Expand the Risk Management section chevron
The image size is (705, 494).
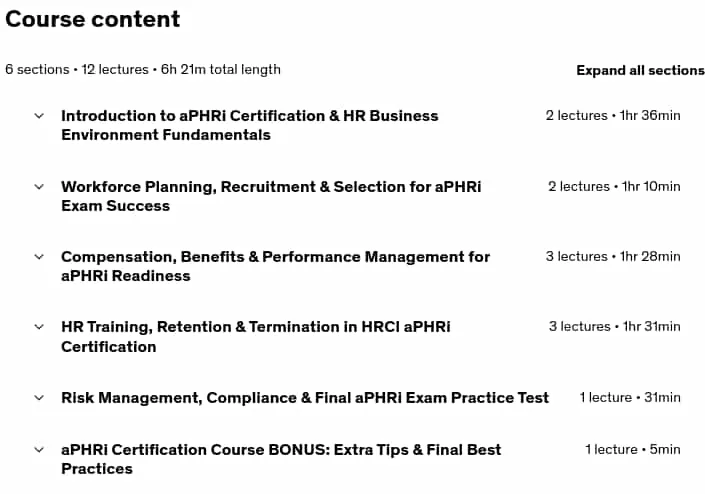point(39,398)
